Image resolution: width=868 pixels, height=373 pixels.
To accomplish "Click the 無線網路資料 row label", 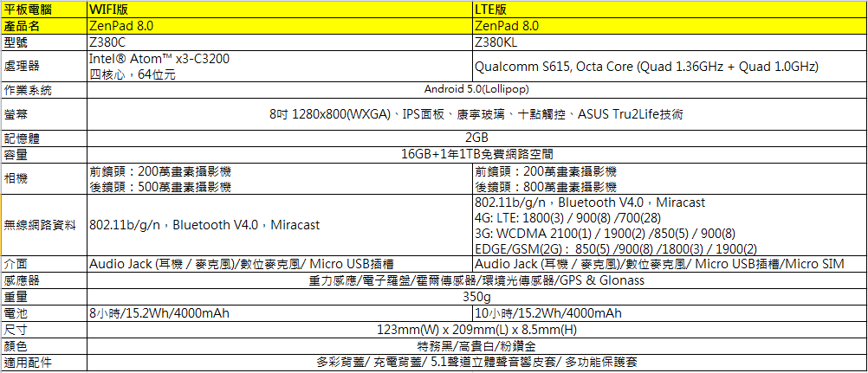I will [43, 225].
